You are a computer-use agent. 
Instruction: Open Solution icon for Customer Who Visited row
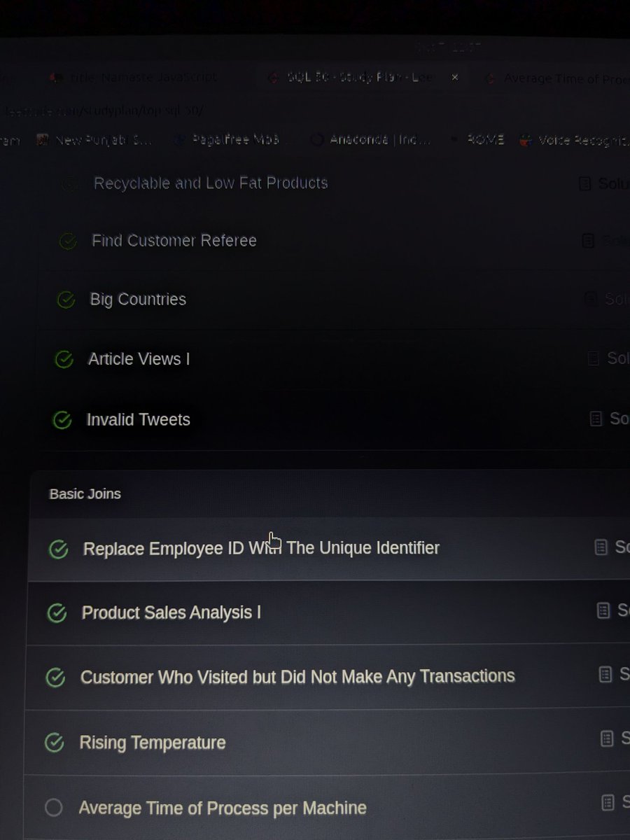click(605, 674)
